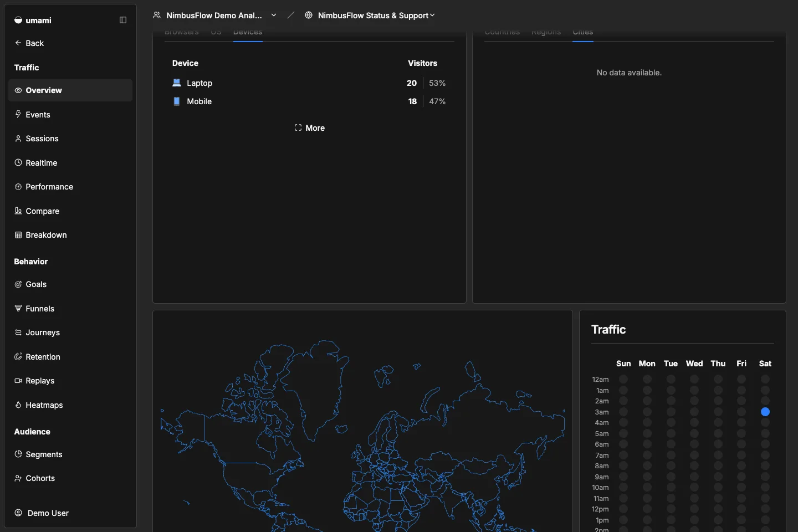Click the Sat column header
This screenshot has height=532, width=798.
pos(765,364)
